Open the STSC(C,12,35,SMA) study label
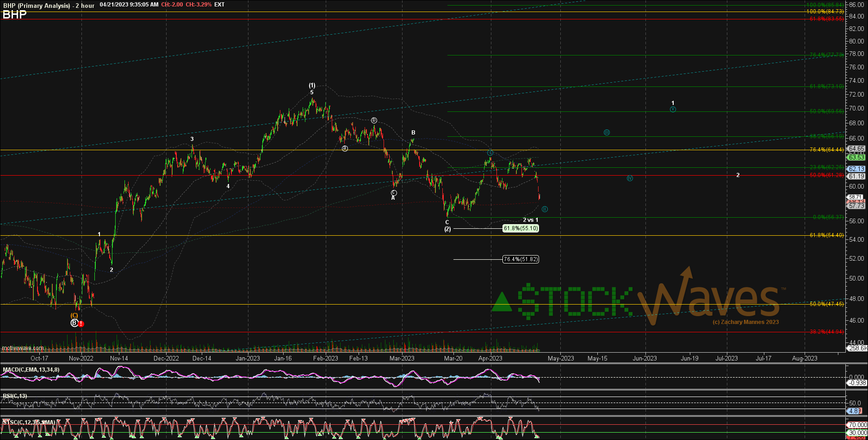 [x=29, y=422]
